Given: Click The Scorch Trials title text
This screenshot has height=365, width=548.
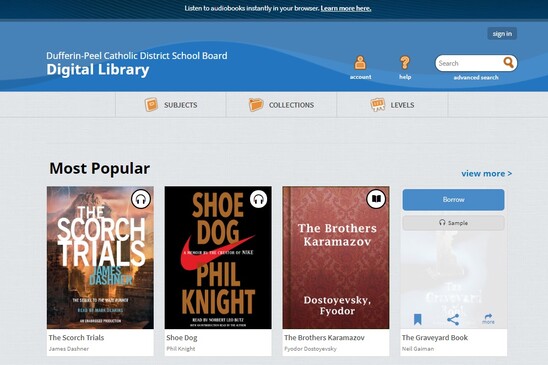Looking at the screenshot, I should tap(76, 338).
